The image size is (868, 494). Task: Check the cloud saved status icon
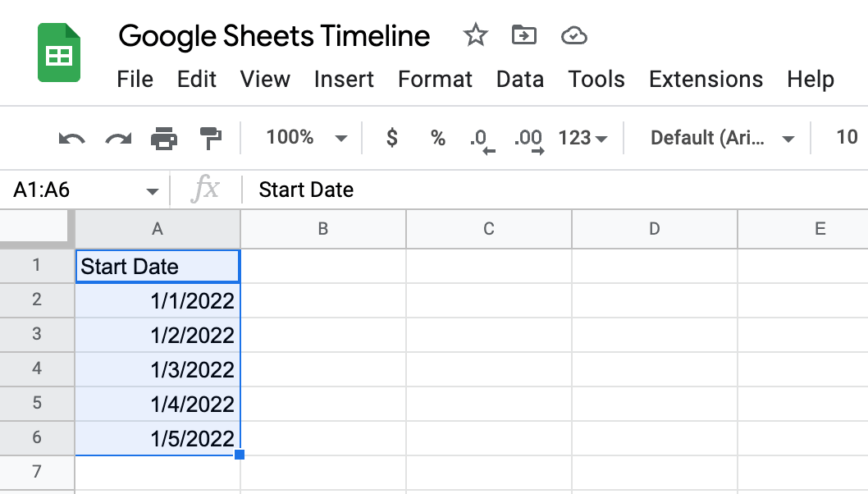point(574,36)
